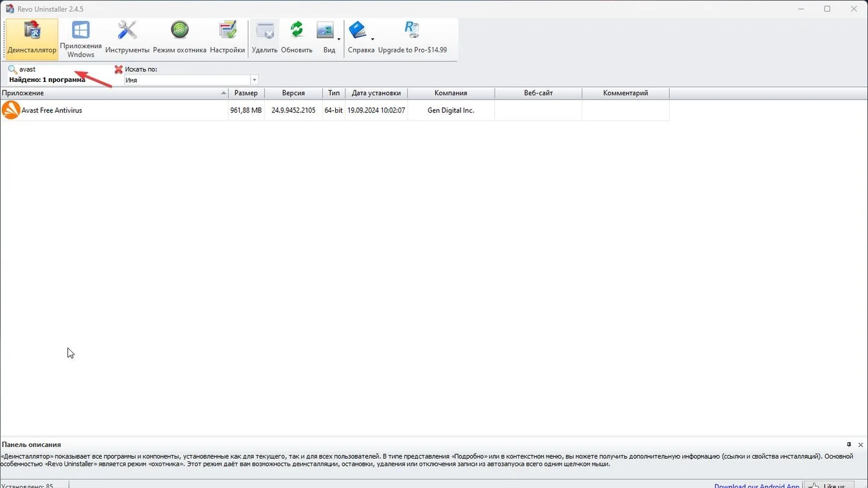Viewport: 868px width, 488px height.
Task: Click the 64-bit type cell
Action: [x=334, y=111]
